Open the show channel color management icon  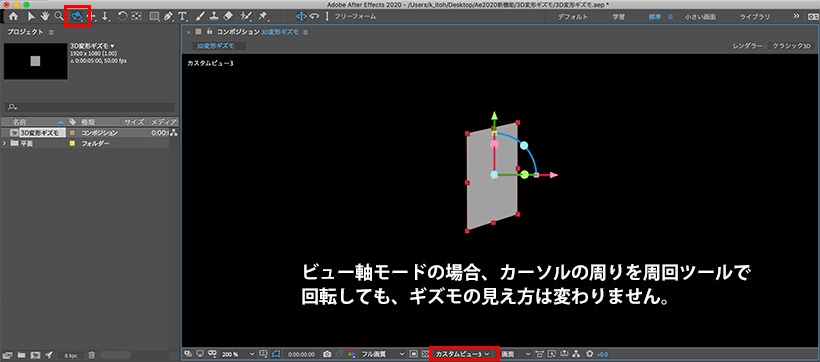click(x=351, y=354)
